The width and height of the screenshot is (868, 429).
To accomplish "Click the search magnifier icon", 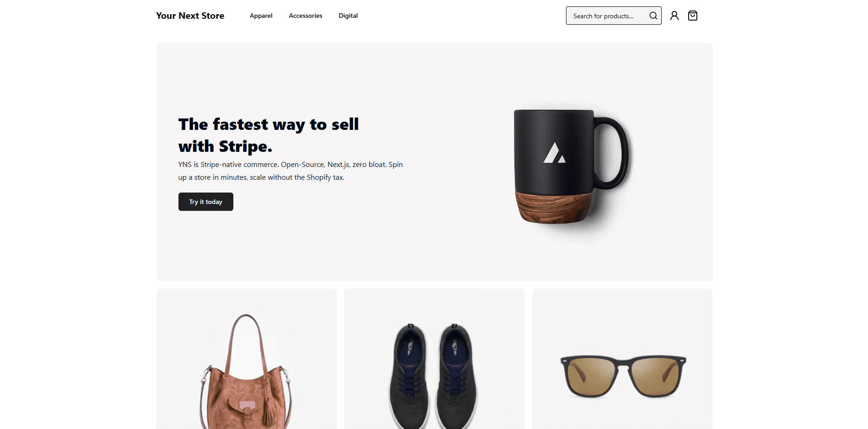I will (653, 16).
